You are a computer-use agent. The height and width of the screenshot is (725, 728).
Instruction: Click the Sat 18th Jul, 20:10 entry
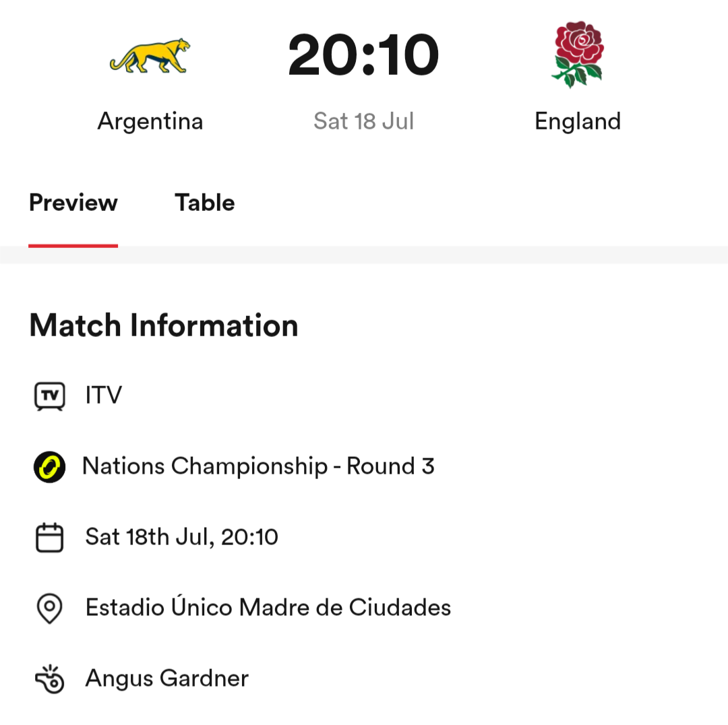pos(181,537)
